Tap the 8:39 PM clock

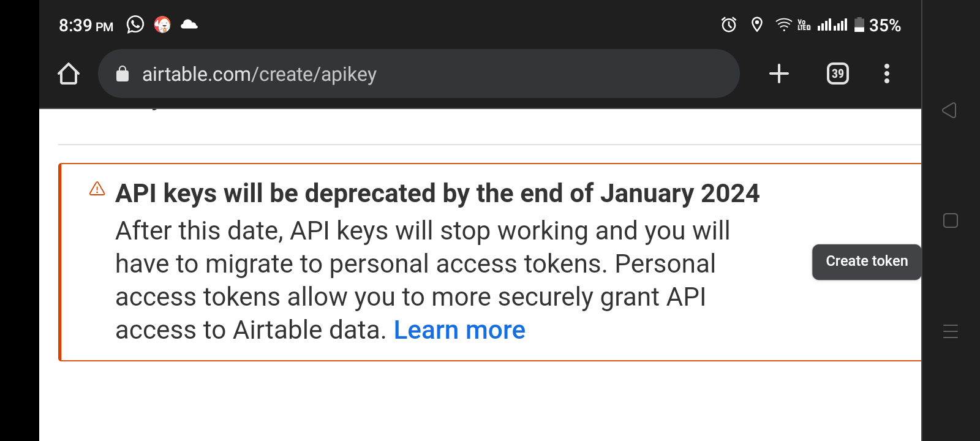pos(86,26)
